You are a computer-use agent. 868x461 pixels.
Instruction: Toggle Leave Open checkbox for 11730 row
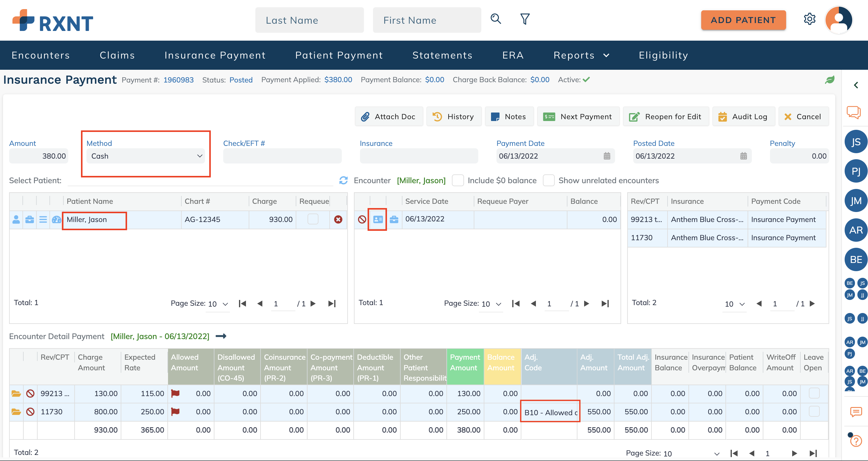(814, 412)
